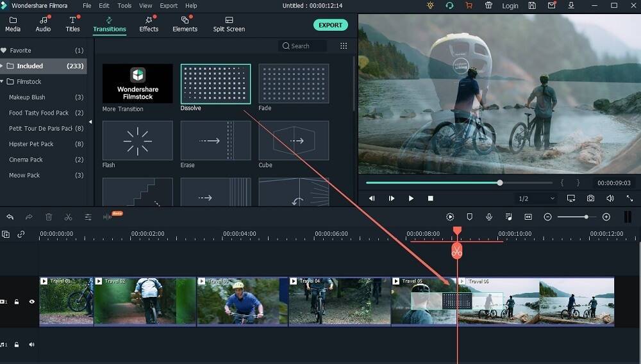Mute the audio track speaker icon
Viewport: 641px width, 364px height.
click(31, 345)
